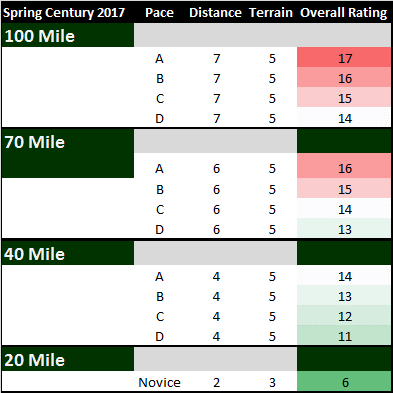Click the Distance column header
The height and width of the screenshot is (393, 393).
pos(215,13)
